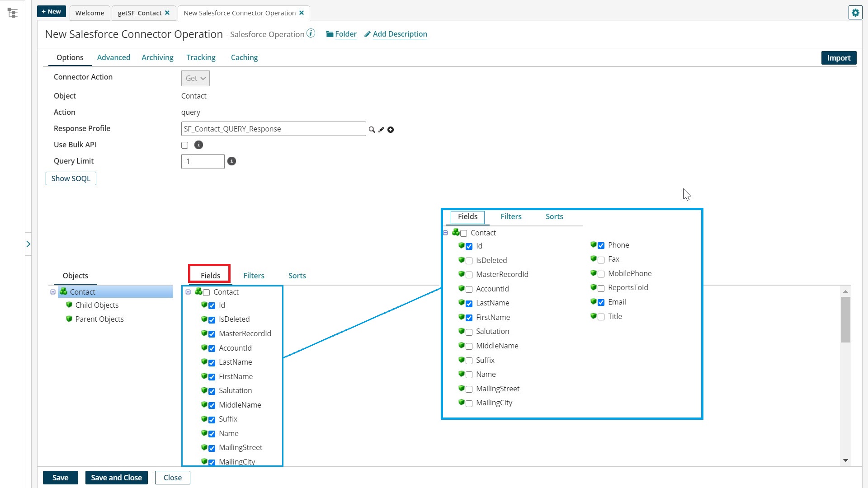The width and height of the screenshot is (868, 488).
Task: Click the folder icon next to Folder link
Action: point(330,34)
